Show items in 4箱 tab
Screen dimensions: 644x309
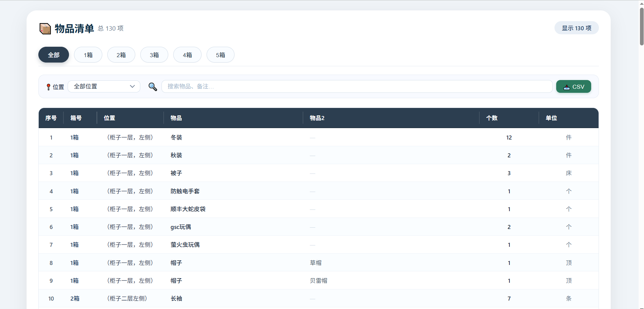(187, 55)
